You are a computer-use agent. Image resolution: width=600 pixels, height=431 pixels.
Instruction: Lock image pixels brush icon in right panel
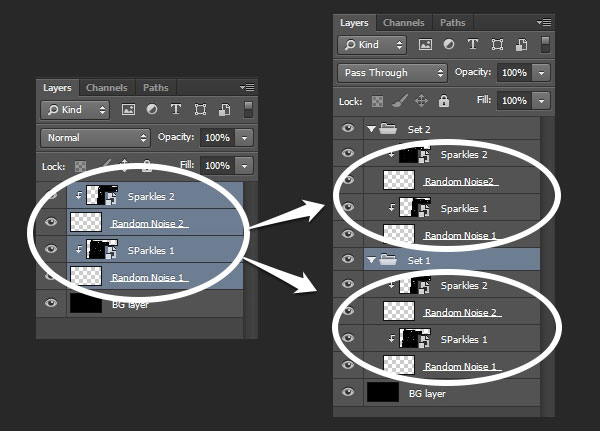[400, 101]
